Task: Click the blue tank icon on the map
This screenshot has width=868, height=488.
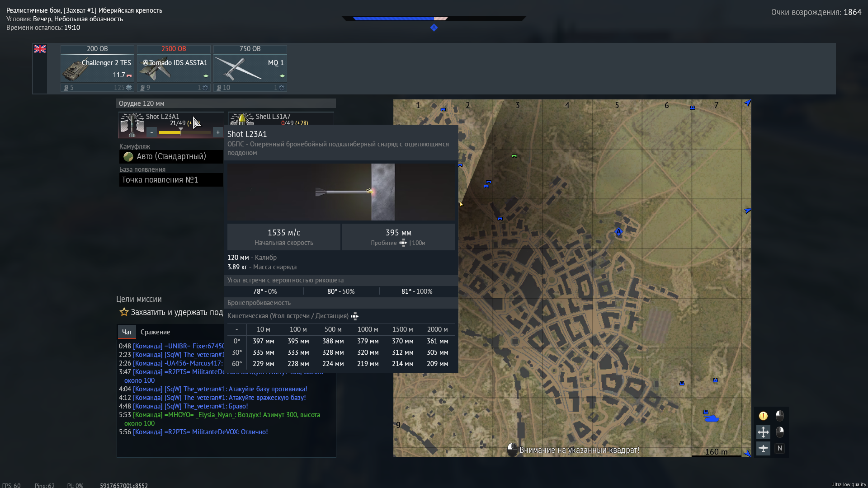Action: (712, 419)
